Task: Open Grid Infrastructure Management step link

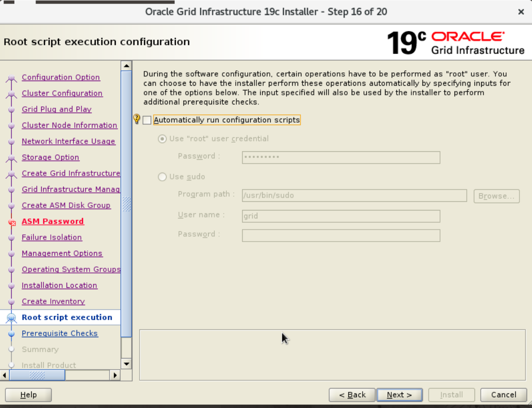Action: (71, 189)
